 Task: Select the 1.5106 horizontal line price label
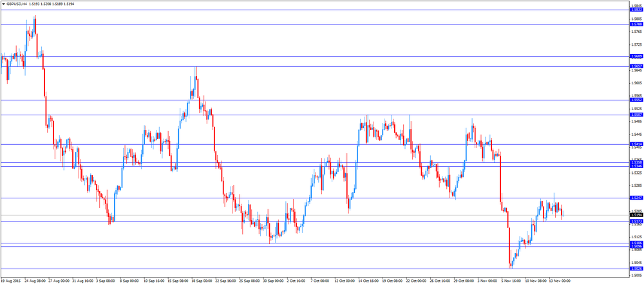[636, 243]
